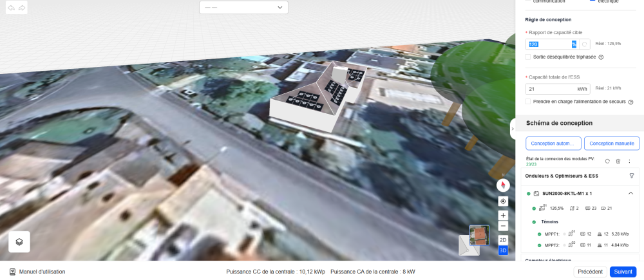Filter the Onduleurs & Optimiseurs & ESS list
The width and height of the screenshot is (644, 280).
click(632, 176)
